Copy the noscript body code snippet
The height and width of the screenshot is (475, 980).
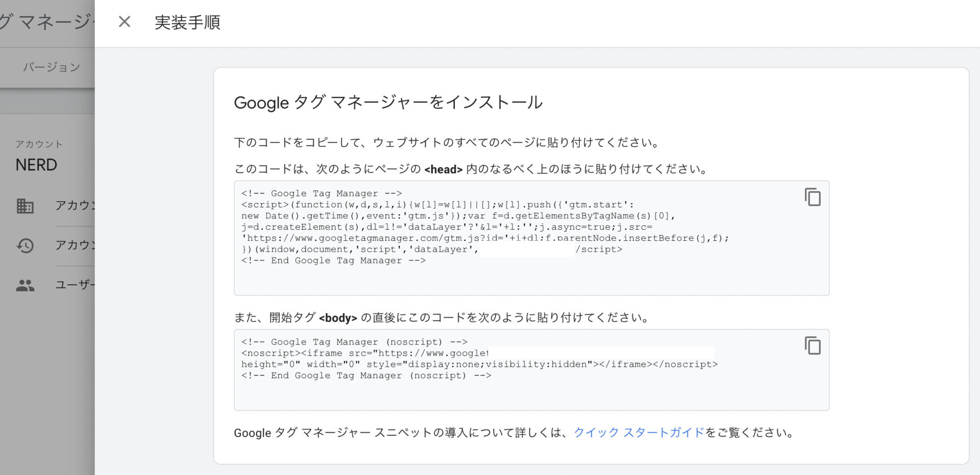click(813, 345)
